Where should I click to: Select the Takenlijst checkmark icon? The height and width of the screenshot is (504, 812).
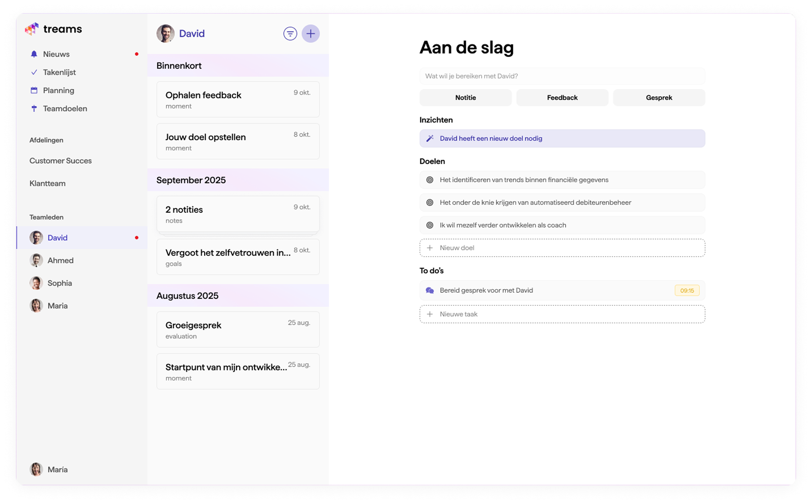34,72
